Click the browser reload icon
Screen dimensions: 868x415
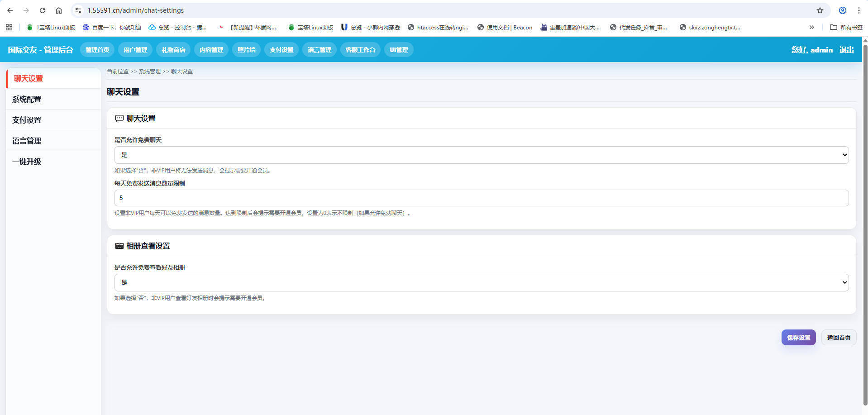coord(43,10)
